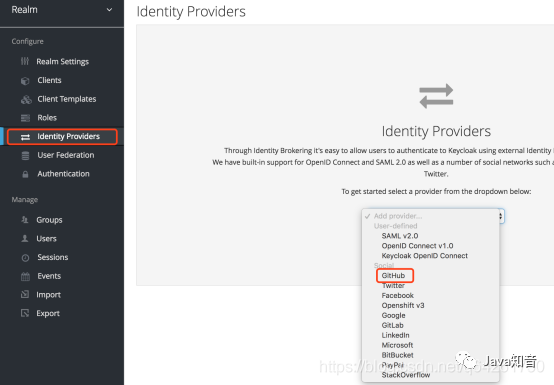Screen dimensions: 554x385
Task: Click the Groups people icon
Action: 25,220
